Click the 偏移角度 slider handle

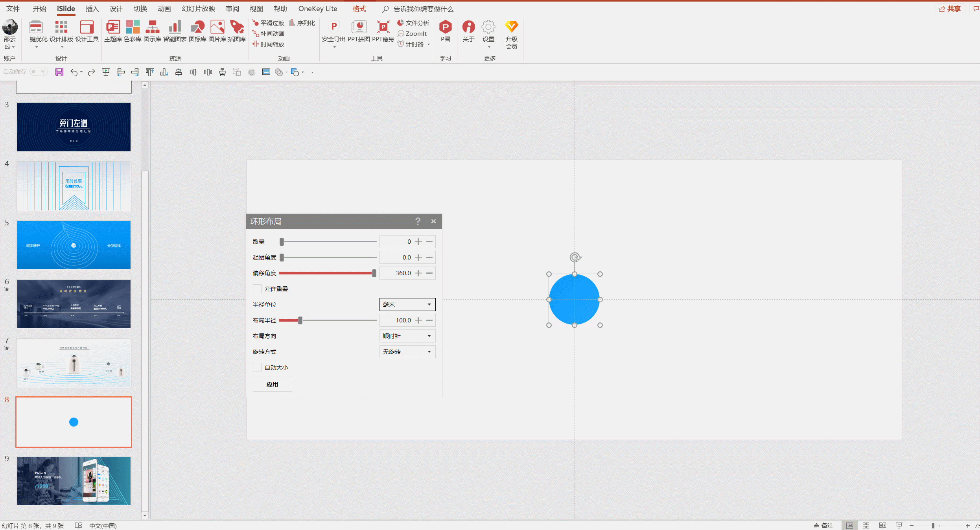pos(374,273)
